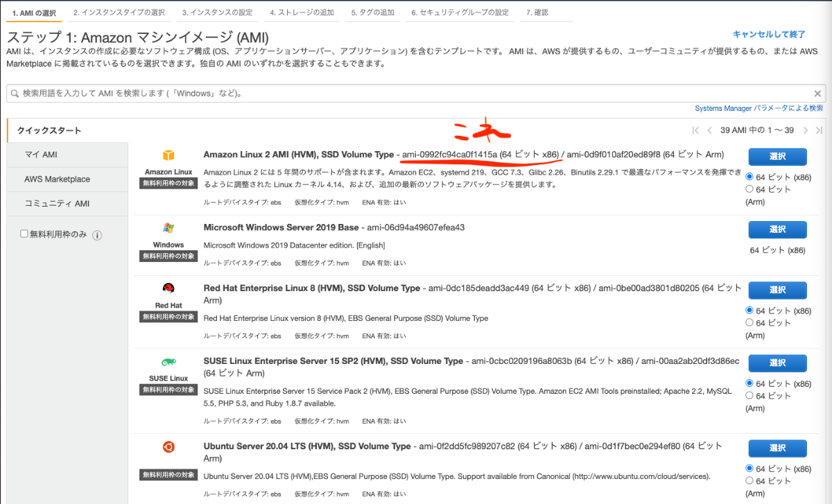
Task: Click the Ubuntu logo icon
Action: click(168, 446)
